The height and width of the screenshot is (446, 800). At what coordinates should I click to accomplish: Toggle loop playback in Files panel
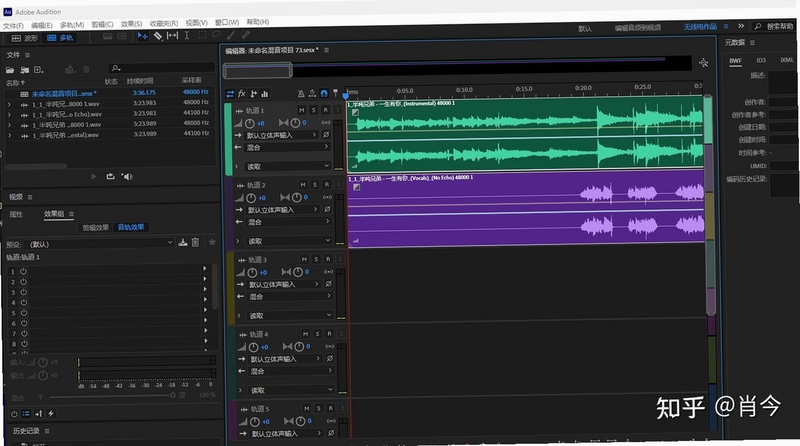pyautogui.click(x=110, y=177)
